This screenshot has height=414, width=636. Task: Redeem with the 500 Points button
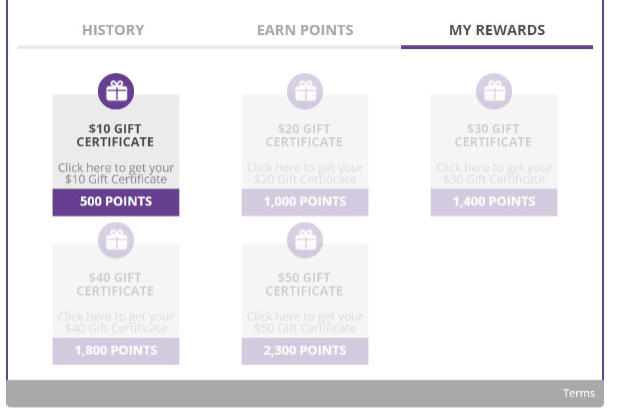(x=116, y=202)
